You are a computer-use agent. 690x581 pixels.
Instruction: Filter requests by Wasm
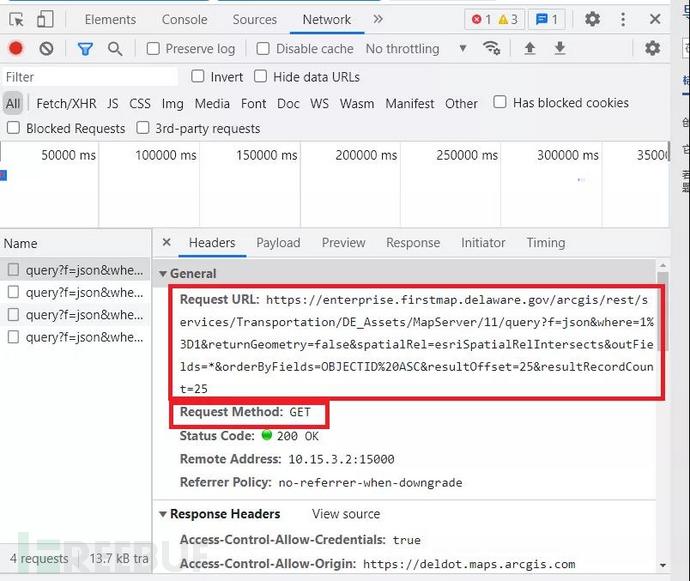coord(357,103)
